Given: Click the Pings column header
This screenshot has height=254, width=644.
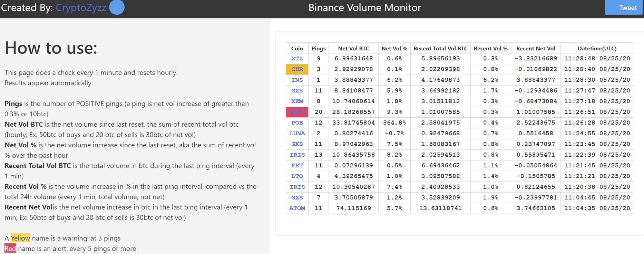Looking at the screenshot, I should (x=318, y=48).
